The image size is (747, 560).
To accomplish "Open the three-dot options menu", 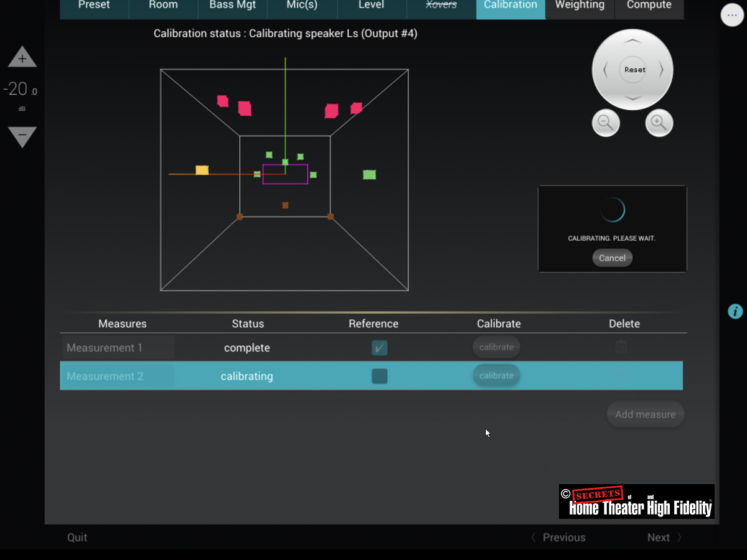I will 732,15.
